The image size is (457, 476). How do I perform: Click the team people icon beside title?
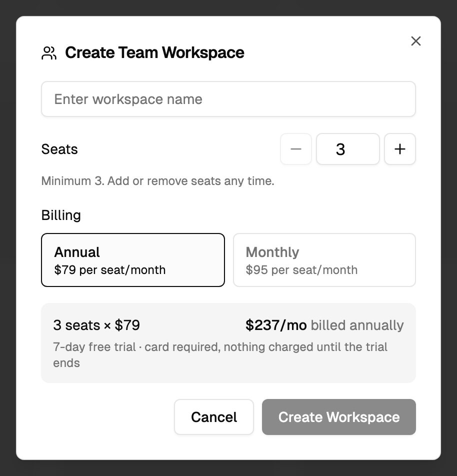click(x=49, y=53)
